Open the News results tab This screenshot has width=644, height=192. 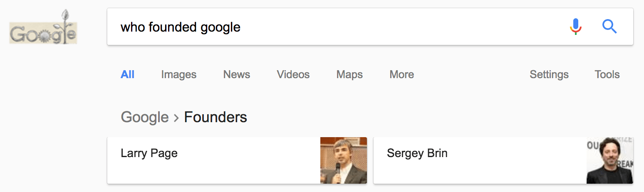tap(236, 75)
